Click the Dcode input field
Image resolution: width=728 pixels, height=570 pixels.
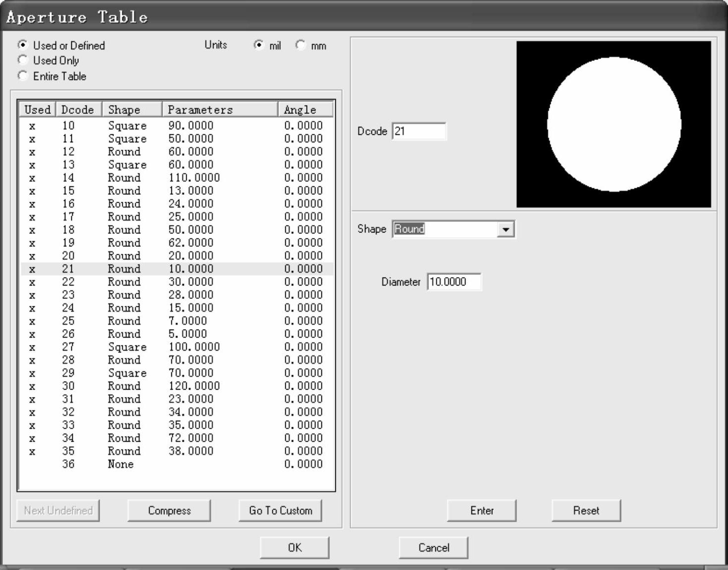pyautogui.click(x=419, y=131)
